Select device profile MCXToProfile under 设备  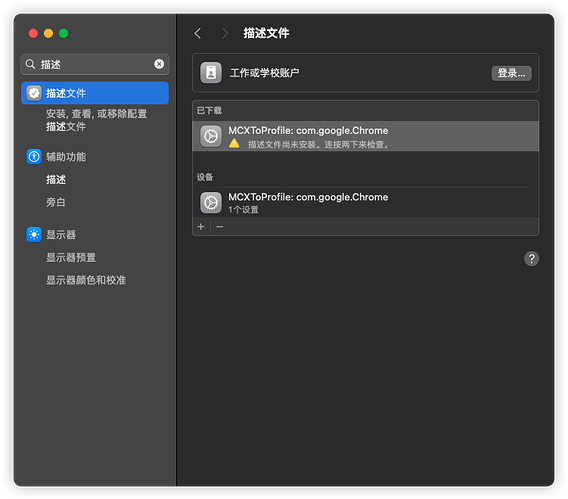tap(366, 203)
